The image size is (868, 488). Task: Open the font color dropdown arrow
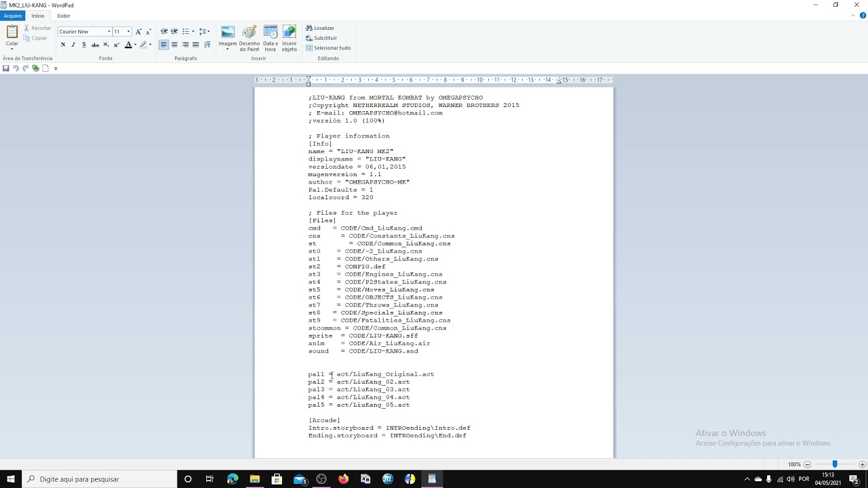(135, 45)
